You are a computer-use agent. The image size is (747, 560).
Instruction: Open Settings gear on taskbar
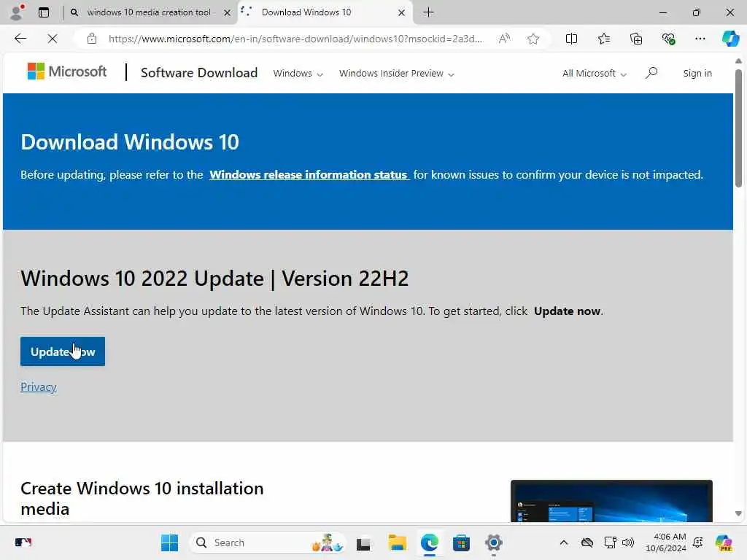coord(494,542)
